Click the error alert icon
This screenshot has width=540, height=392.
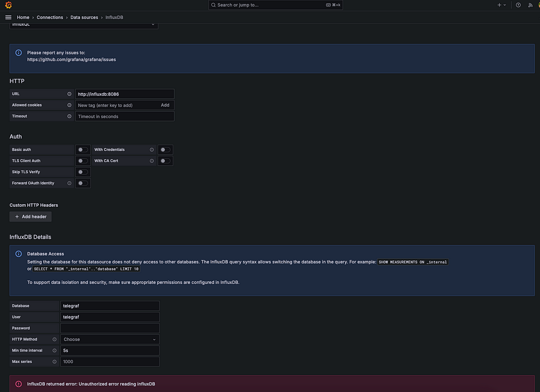coord(19,384)
